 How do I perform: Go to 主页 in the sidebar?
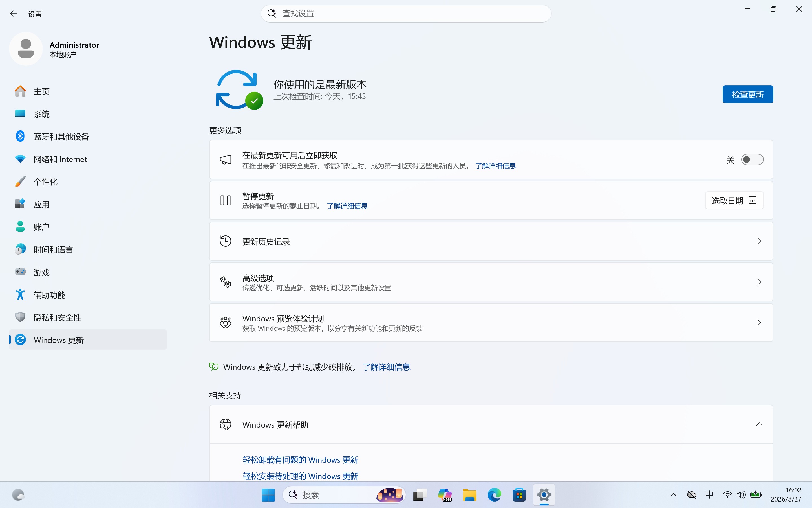pyautogui.click(x=88, y=91)
